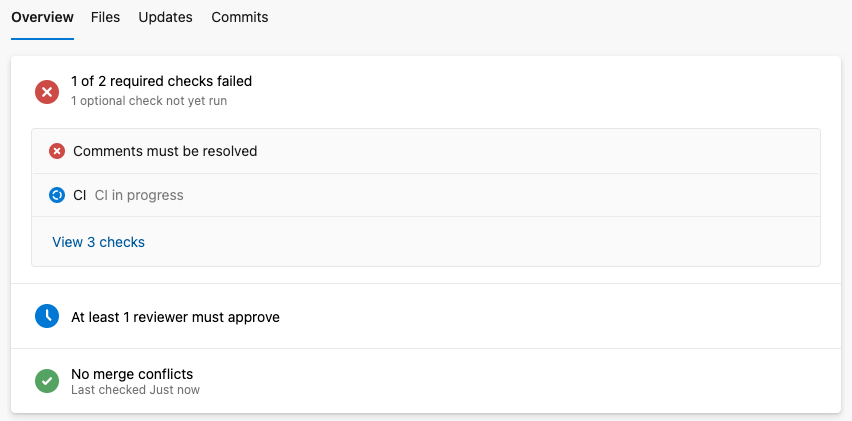852x421 pixels.
Task: Open the View 3 checks link
Action: tap(98, 242)
